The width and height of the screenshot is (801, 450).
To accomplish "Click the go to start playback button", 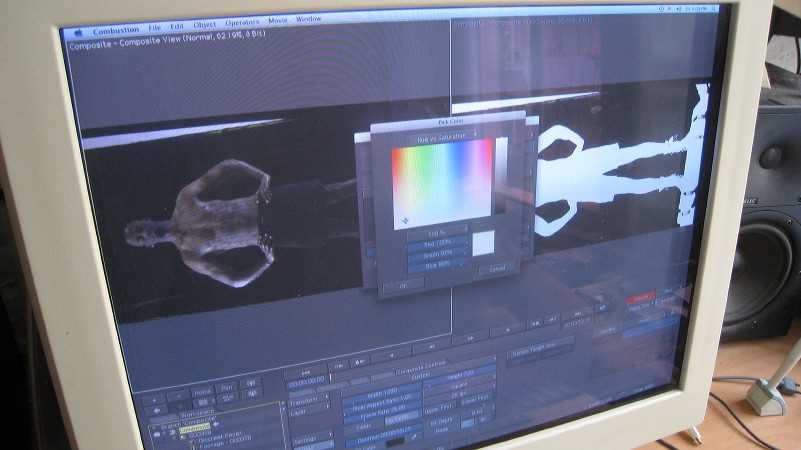I will click(306, 372).
